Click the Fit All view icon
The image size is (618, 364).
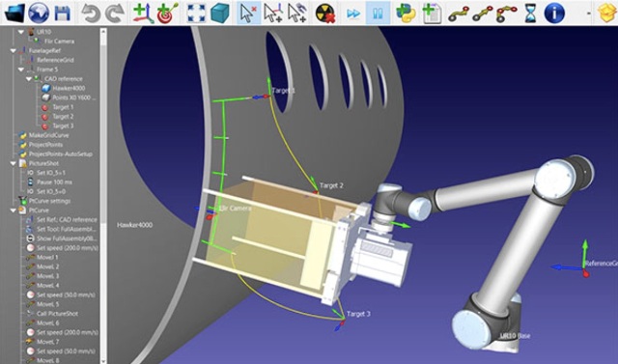196,13
